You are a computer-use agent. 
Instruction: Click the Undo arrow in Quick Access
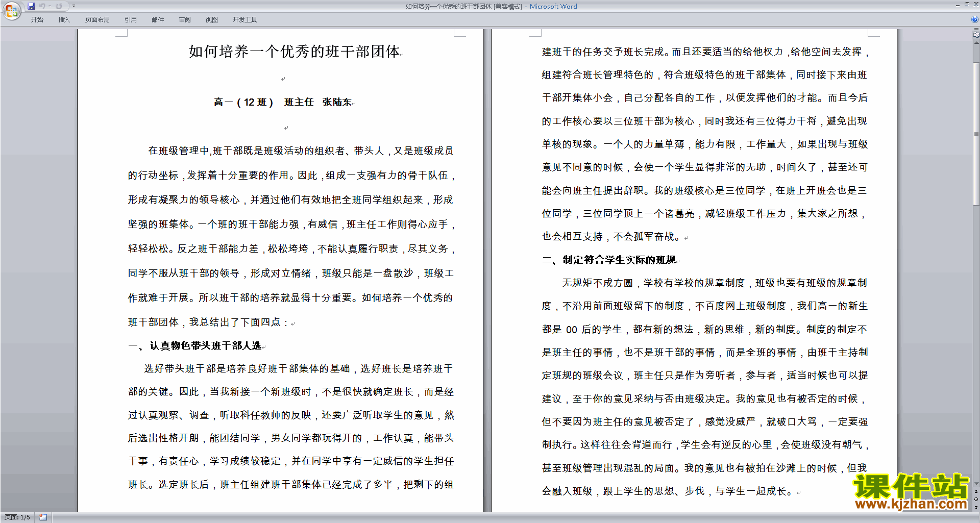pos(42,6)
